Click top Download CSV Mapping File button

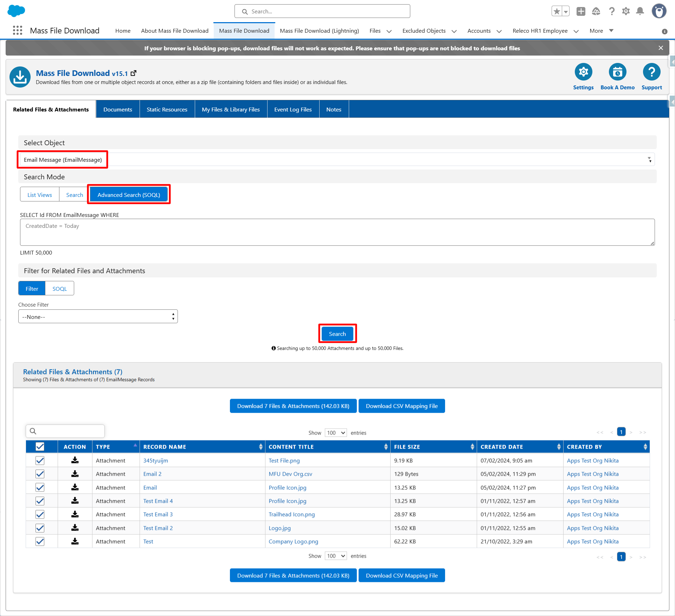coord(401,406)
